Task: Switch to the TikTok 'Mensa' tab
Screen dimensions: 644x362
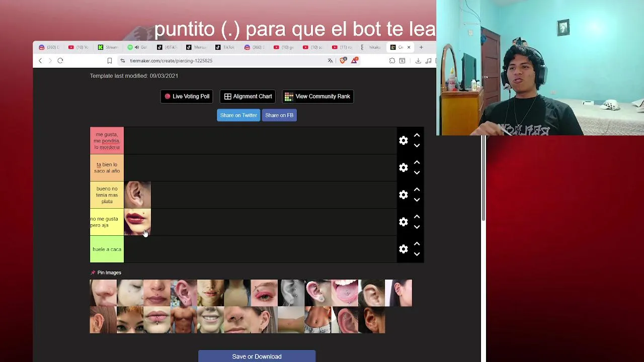Action: [x=196, y=47]
